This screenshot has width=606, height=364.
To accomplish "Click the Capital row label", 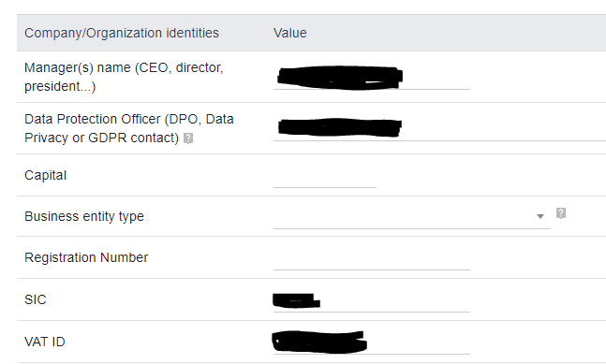I will 45,175.
